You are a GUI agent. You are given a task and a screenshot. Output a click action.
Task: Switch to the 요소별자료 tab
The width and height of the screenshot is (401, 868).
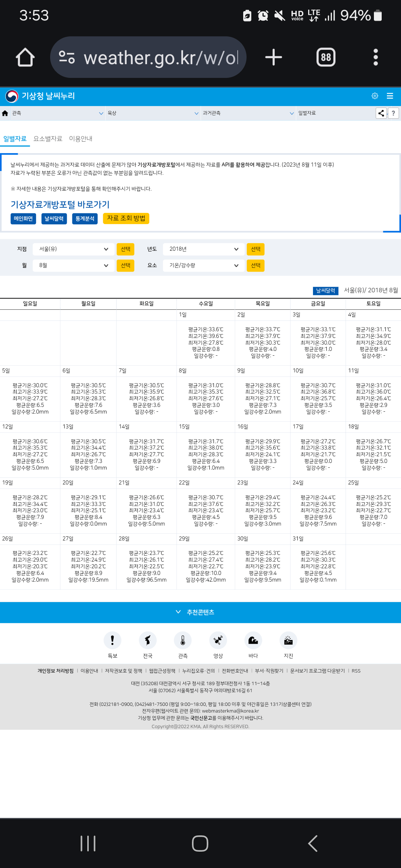48,139
